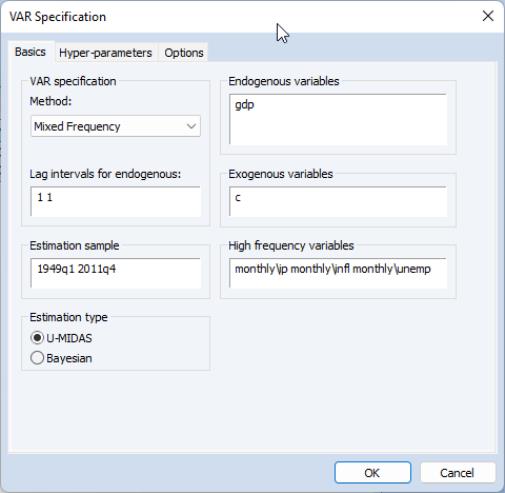Click the High frequency variables heading
The width and height of the screenshot is (505, 493).
[x=291, y=246]
